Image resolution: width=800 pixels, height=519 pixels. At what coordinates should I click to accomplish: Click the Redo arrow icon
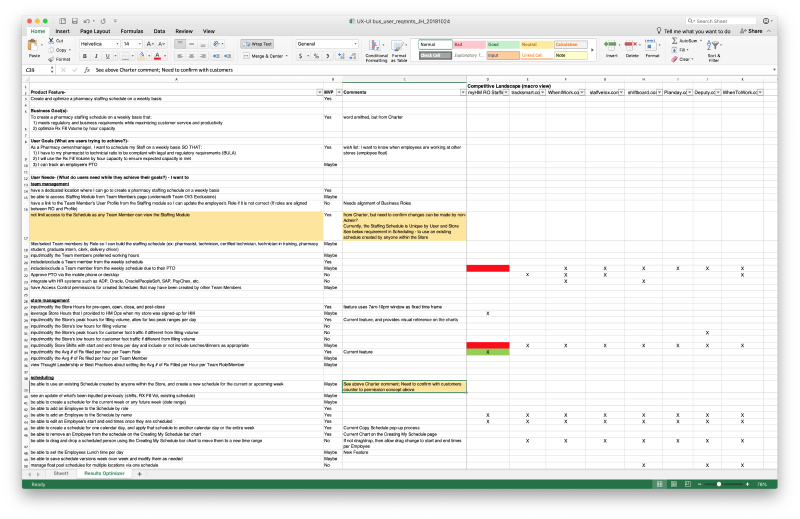click(x=103, y=21)
